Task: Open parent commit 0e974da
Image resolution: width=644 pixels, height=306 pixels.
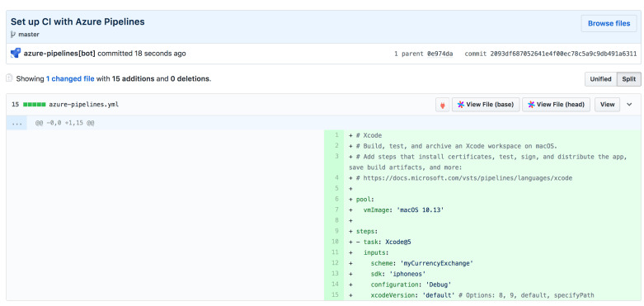Action: 440,54
